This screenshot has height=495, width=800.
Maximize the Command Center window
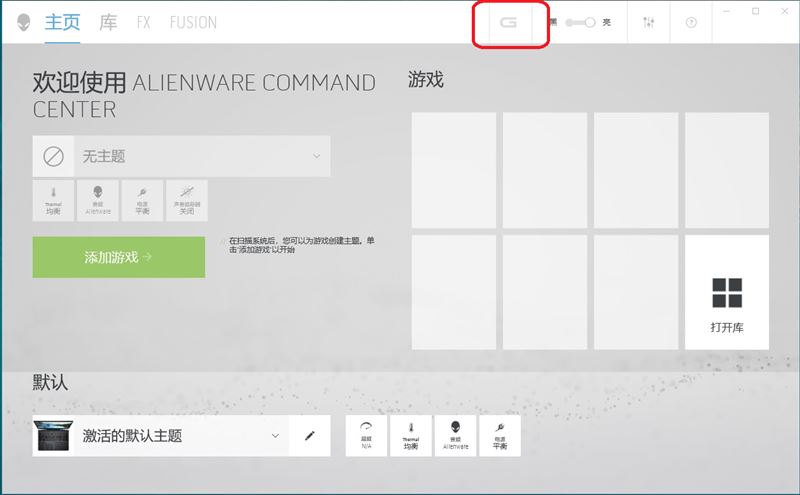point(756,11)
